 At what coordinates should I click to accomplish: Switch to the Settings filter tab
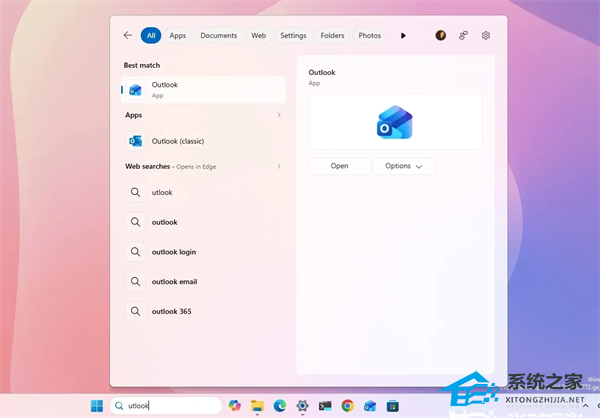click(x=293, y=36)
